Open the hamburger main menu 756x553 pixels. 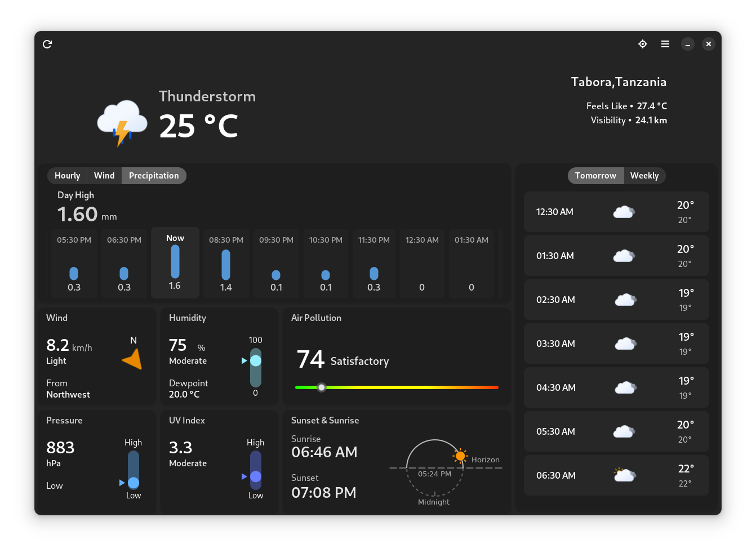[665, 44]
